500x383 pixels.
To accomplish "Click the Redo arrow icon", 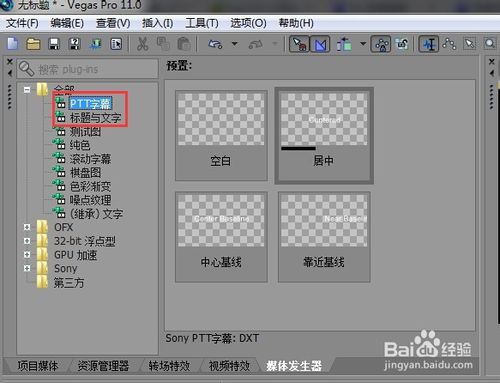I will point(256,44).
